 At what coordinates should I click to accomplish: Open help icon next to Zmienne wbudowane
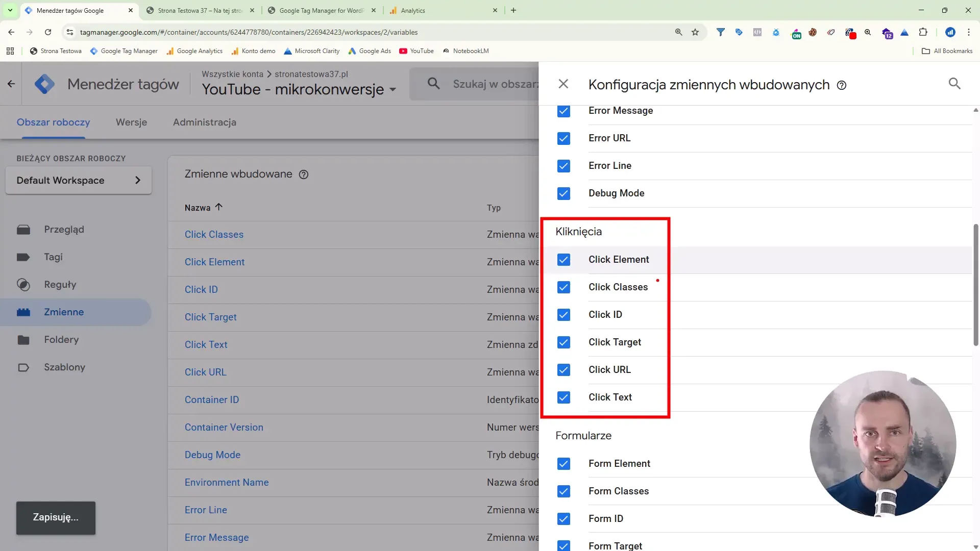[304, 174]
